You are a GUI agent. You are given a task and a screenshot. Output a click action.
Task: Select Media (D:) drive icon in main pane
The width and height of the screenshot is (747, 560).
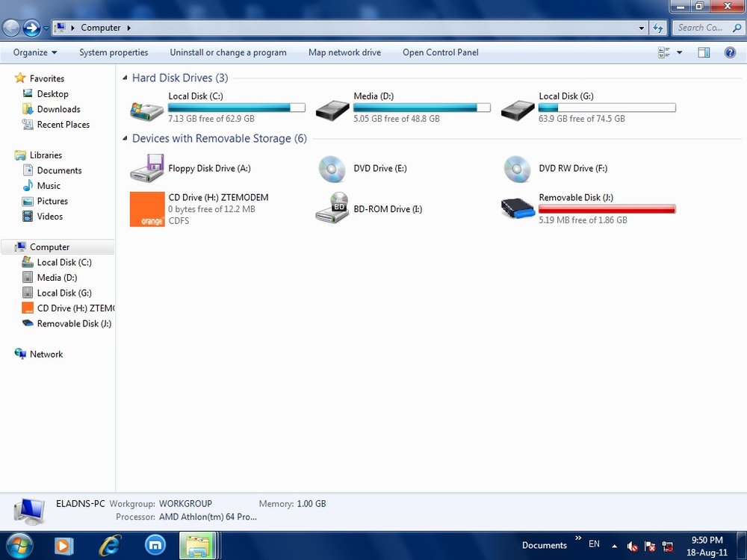pos(332,111)
